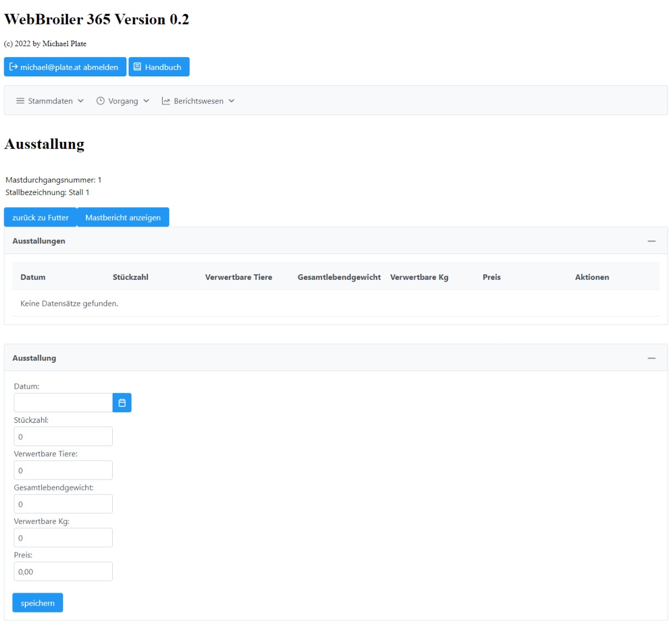The height and width of the screenshot is (625, 672).
Task: Click the logout icon beside michael@plate.at
Action: pyautogui.click(x=14, y=67)
